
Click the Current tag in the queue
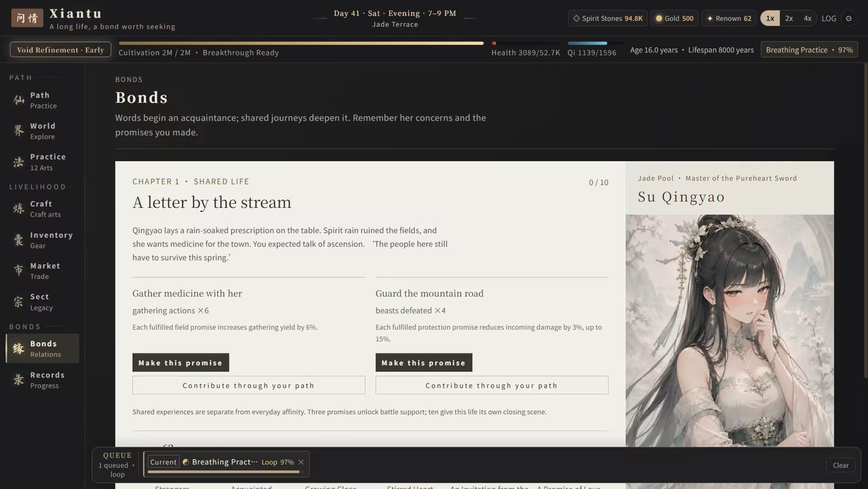click(163, 462)
